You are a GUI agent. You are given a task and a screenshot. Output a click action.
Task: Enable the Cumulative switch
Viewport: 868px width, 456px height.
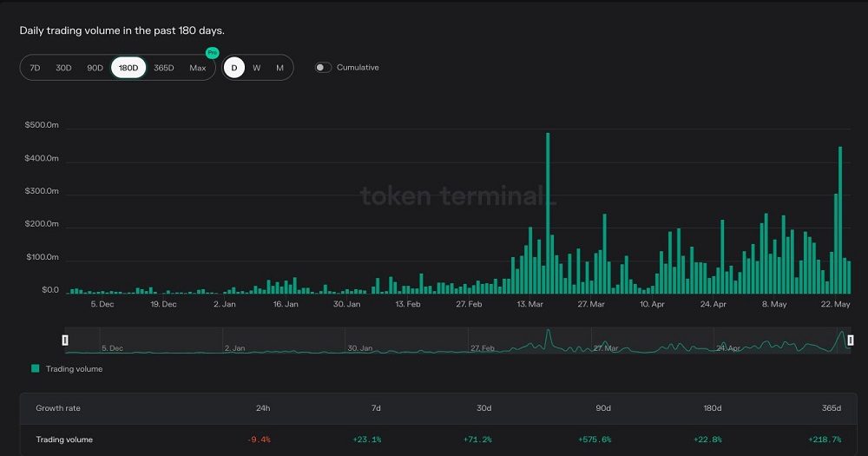tap(323, 68)
